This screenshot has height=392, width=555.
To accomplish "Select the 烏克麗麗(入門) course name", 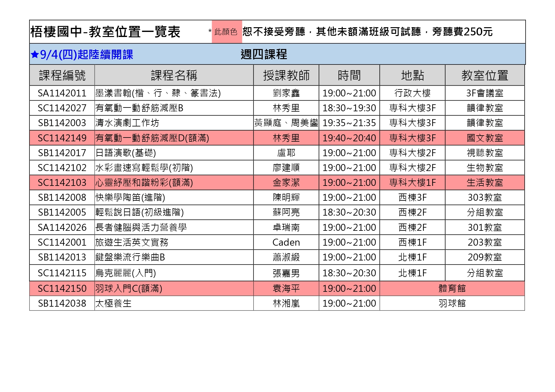I will (126, 273).
